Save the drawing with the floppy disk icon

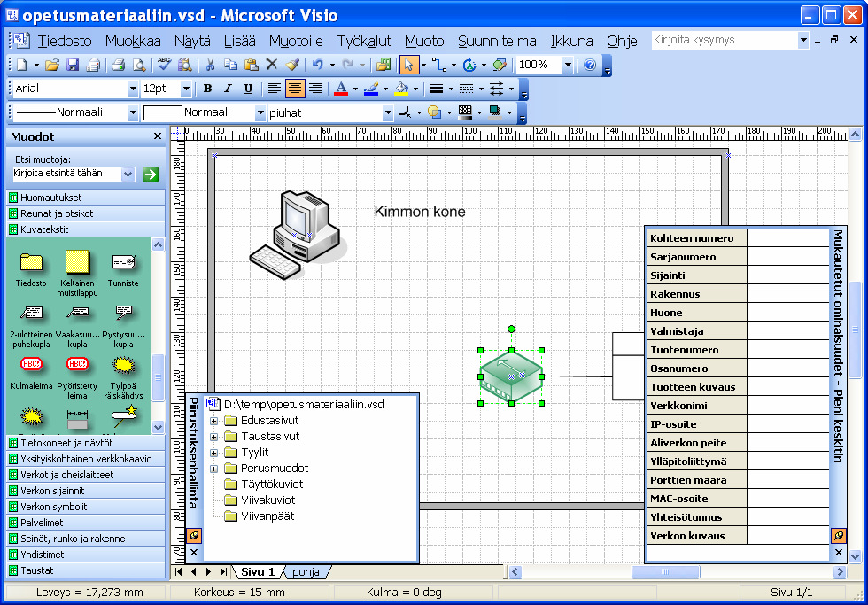tap(73, 66)
